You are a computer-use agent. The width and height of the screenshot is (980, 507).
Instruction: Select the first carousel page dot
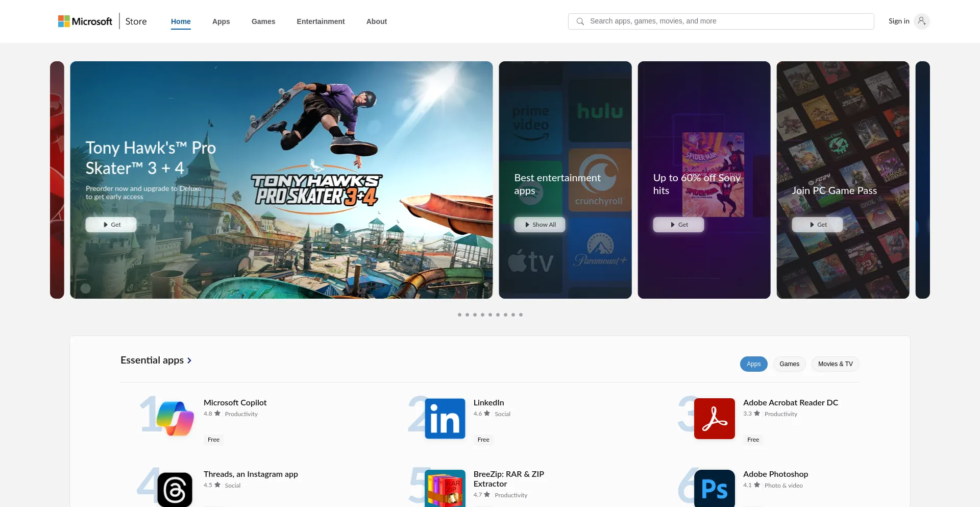coord(459,315)
